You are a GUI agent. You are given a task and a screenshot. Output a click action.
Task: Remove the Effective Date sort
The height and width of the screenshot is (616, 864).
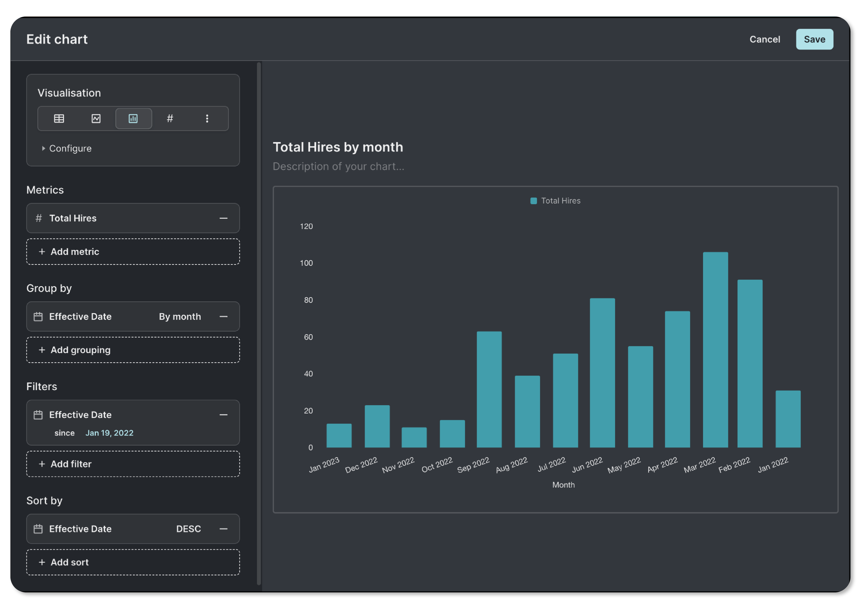click(223, 528)
